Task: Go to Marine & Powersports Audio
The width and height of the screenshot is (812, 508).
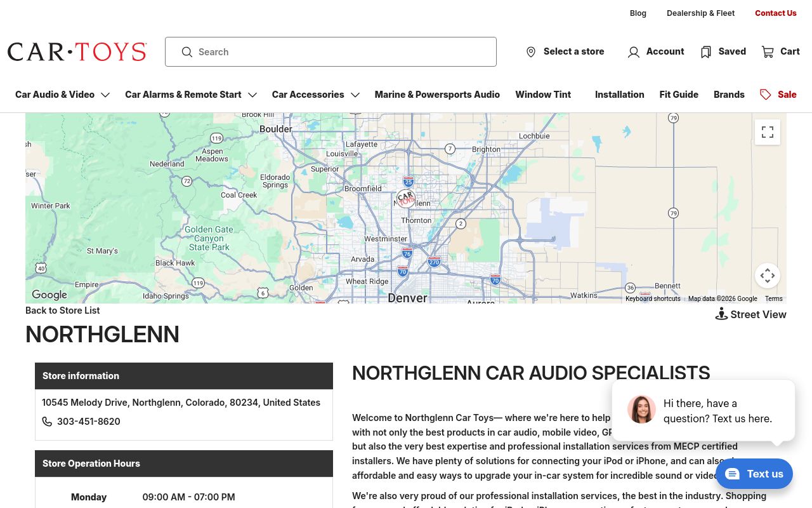Action: 437,95
